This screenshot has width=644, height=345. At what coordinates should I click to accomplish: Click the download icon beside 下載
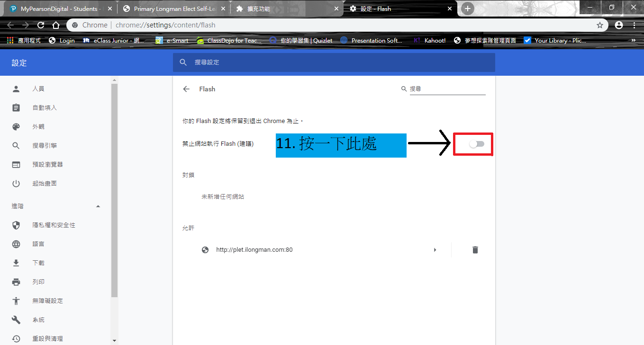click(x=16, y=263)
